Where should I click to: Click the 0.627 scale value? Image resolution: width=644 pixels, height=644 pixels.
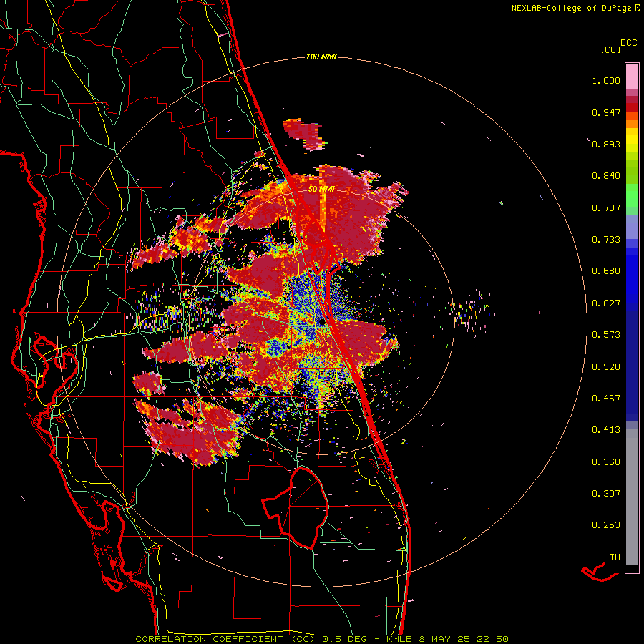click(606, 303)
